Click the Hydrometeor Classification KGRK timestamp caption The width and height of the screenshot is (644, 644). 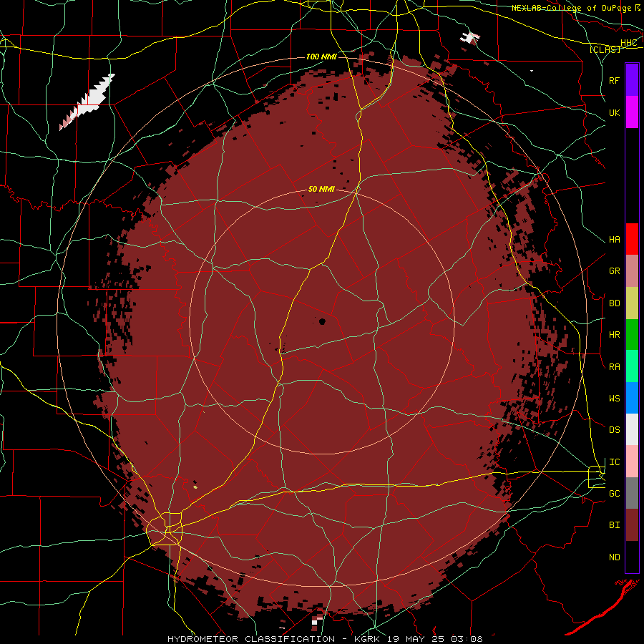click(325, 639)
